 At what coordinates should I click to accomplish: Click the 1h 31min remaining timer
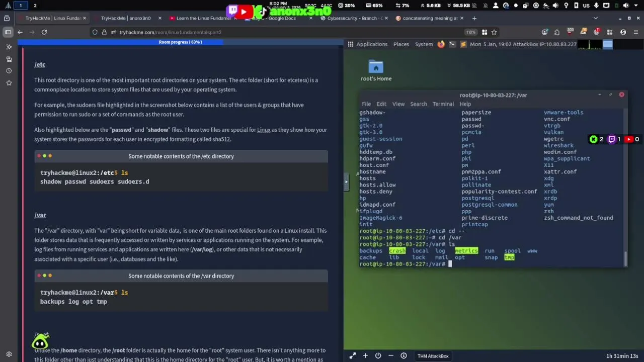coord(622,356)
